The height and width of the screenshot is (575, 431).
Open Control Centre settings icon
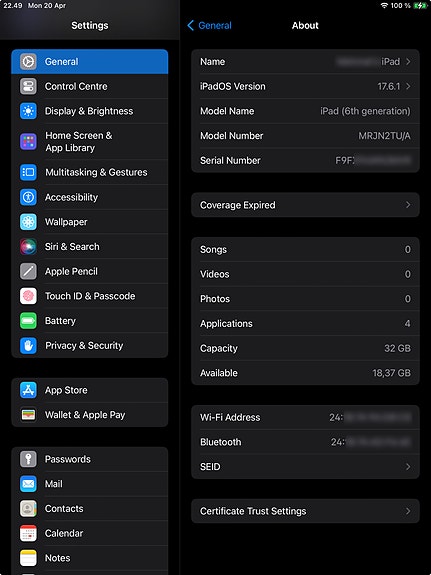point(28,86)
